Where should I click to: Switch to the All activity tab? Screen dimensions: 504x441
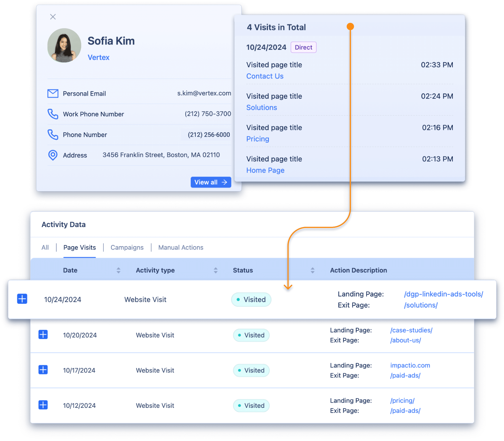(x=45, y=247)
